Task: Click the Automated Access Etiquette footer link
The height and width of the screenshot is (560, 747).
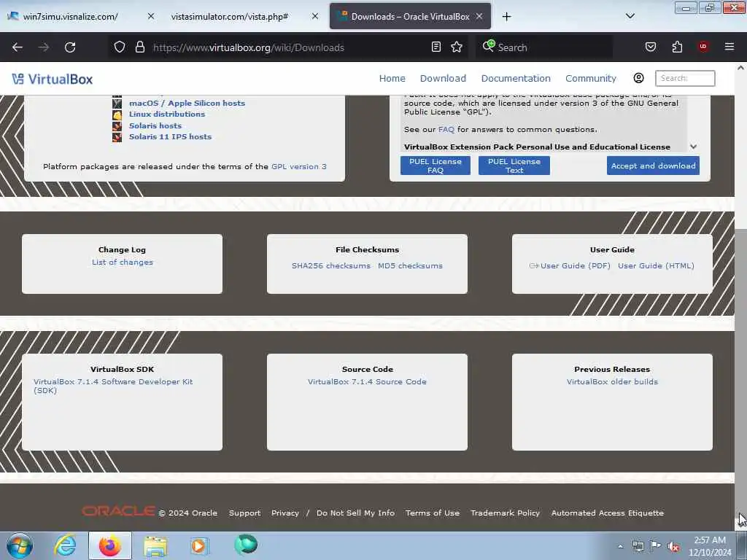Action: tap(608, 513)
